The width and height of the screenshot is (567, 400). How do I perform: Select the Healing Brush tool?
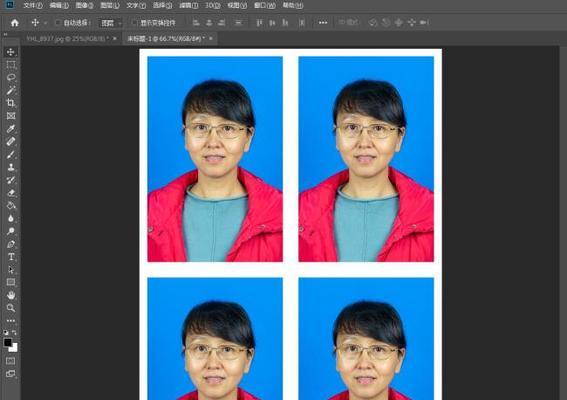[x=11, y=141]
